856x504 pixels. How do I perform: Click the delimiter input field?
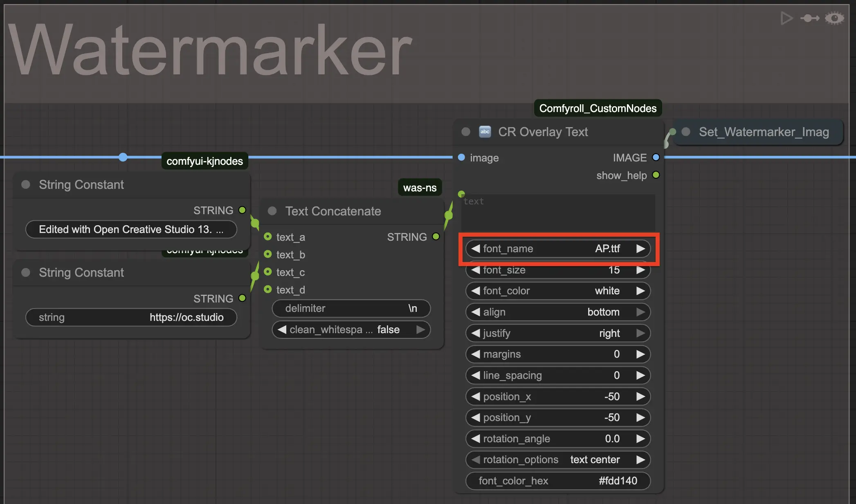[351, 308]
